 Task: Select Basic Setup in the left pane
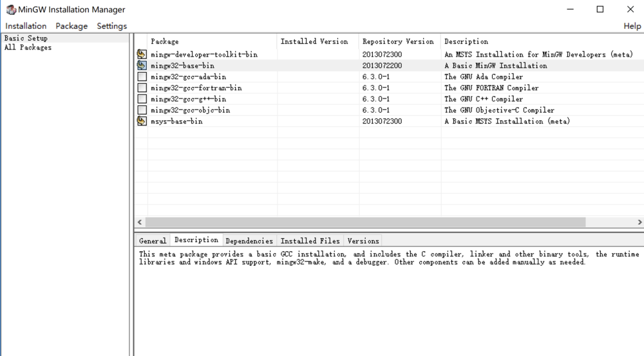click(26, 38)
